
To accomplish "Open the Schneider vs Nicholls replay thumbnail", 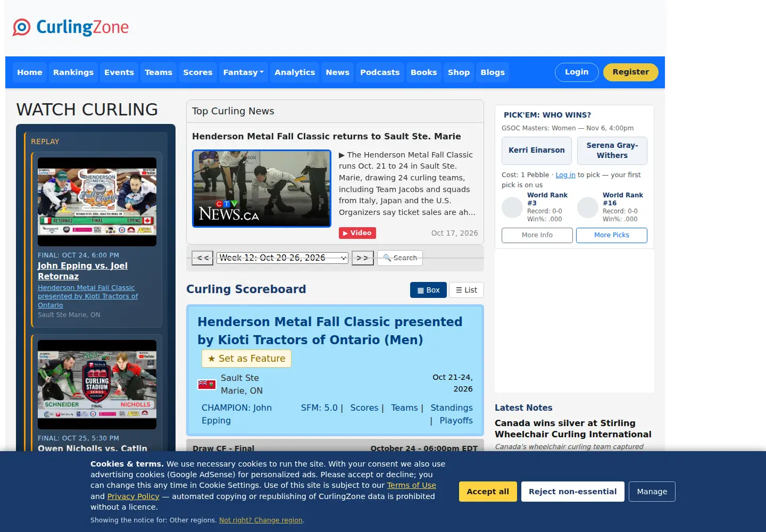I will (97, 385).
